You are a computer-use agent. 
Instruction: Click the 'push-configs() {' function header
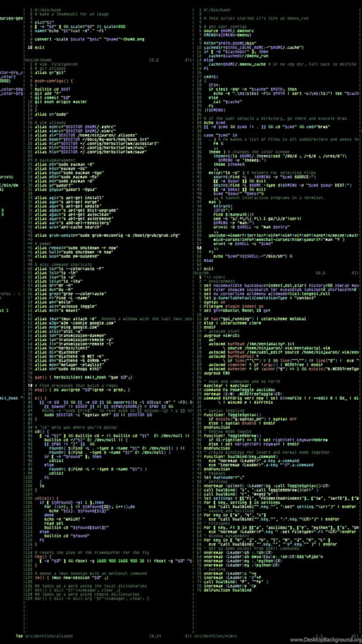coord(54,81)
